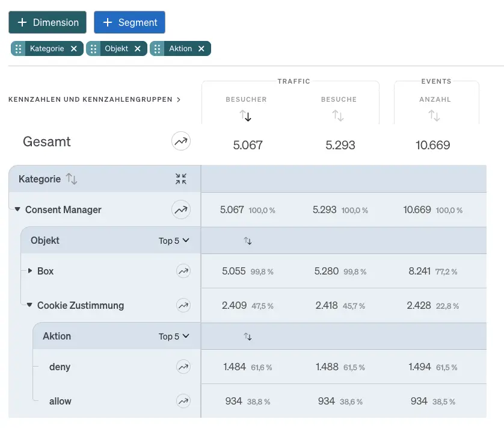
Task: Show trend chart for Cookie Zustimmung
Action: (183, 306)
